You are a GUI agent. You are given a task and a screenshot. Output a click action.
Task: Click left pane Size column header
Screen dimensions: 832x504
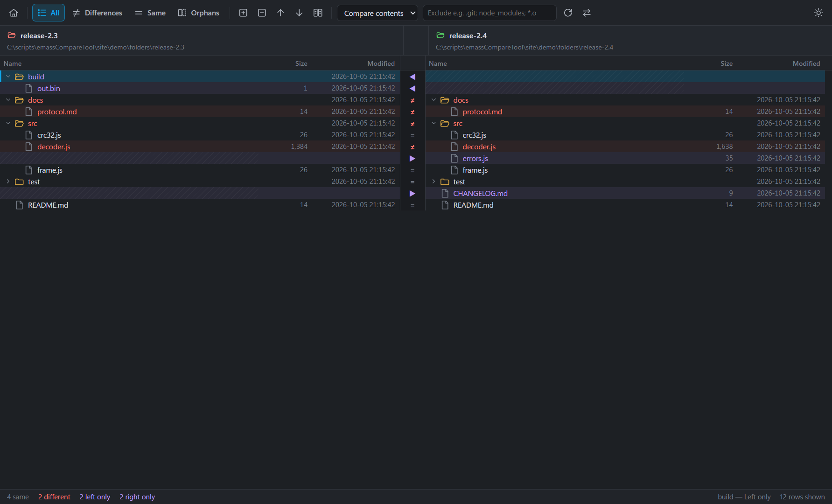301,63
